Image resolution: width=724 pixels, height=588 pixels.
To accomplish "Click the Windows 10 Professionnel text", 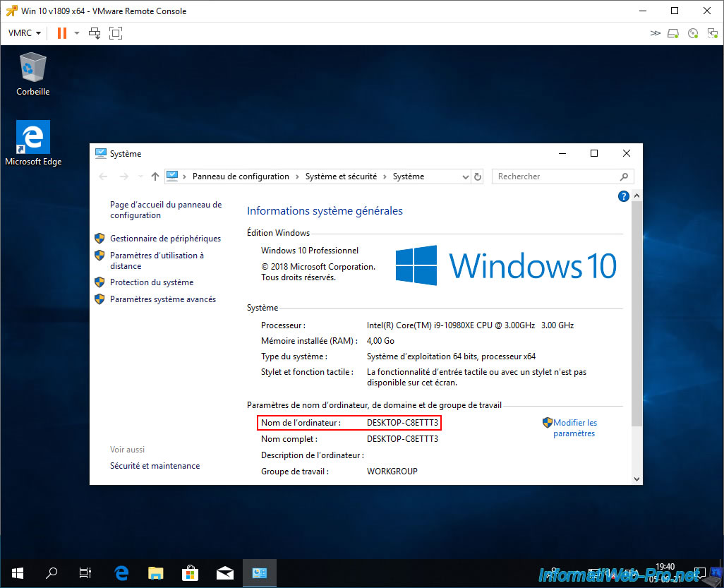I will [x=309, y=251].
